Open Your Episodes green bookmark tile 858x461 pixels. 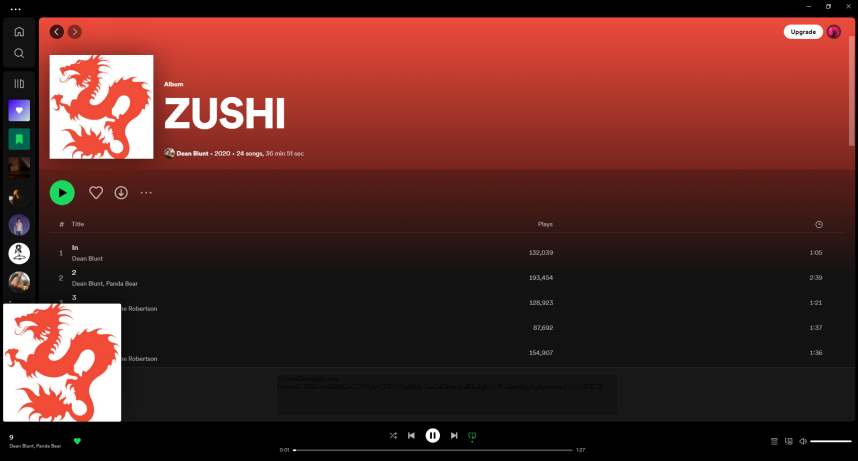(19, 139)
